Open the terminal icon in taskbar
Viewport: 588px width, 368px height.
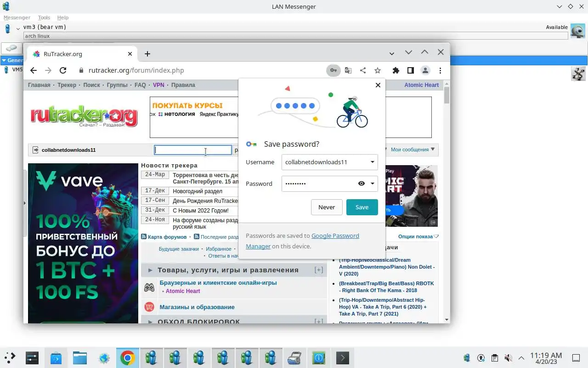[343, 357]
